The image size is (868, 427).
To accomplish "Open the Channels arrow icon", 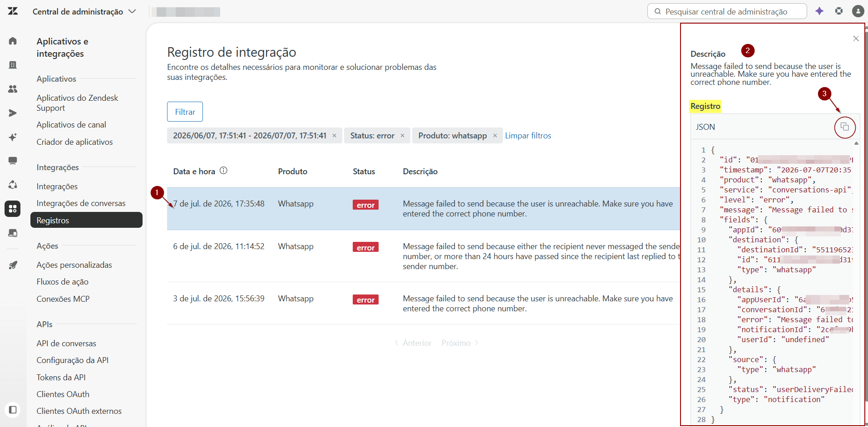I will pyautogui.click(x=13, y=113).
